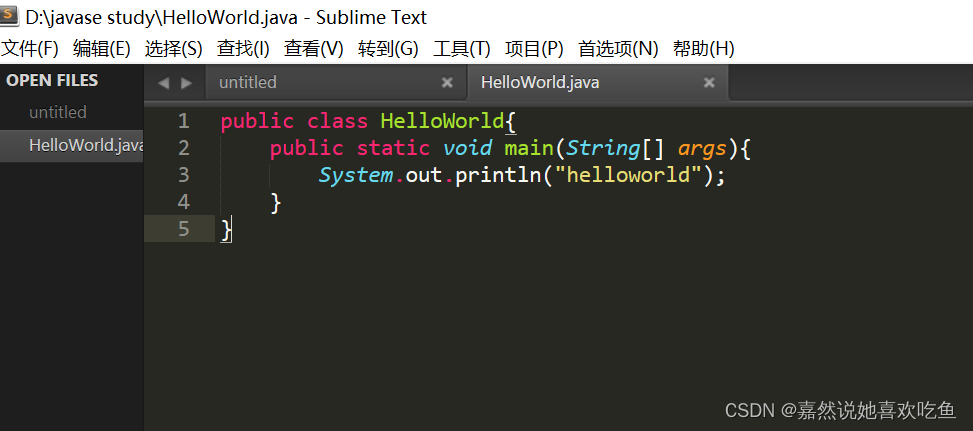This screenshot has width=973, height=431.
Task: Click the next tab right arrow
Action: click(186, 83)
